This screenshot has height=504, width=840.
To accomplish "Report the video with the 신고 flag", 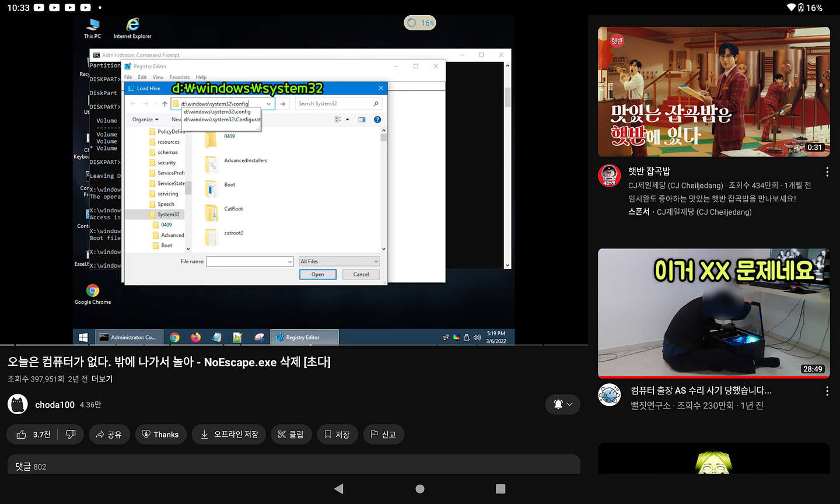I will click(383, 435).
